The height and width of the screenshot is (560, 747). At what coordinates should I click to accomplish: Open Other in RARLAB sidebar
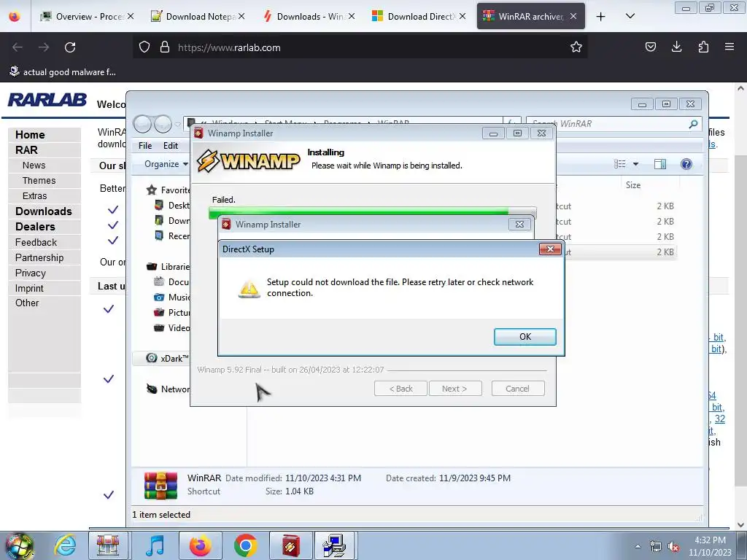coord(27,303)
